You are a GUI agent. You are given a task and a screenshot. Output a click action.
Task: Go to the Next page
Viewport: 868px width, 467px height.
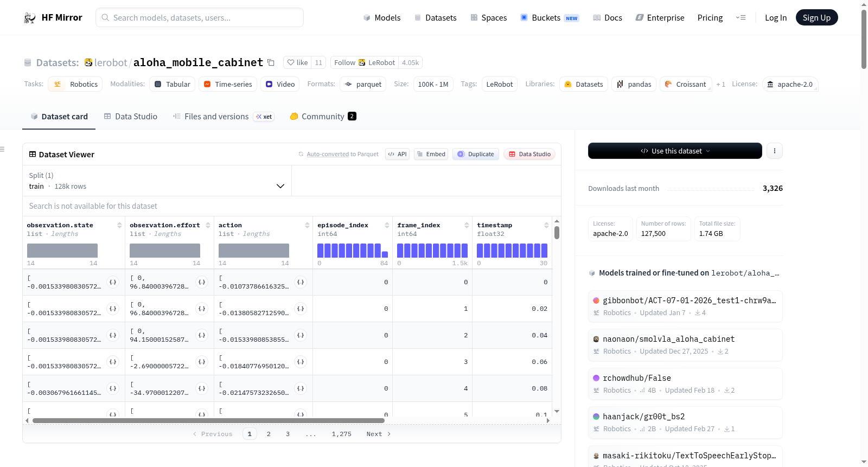point(379,434)
